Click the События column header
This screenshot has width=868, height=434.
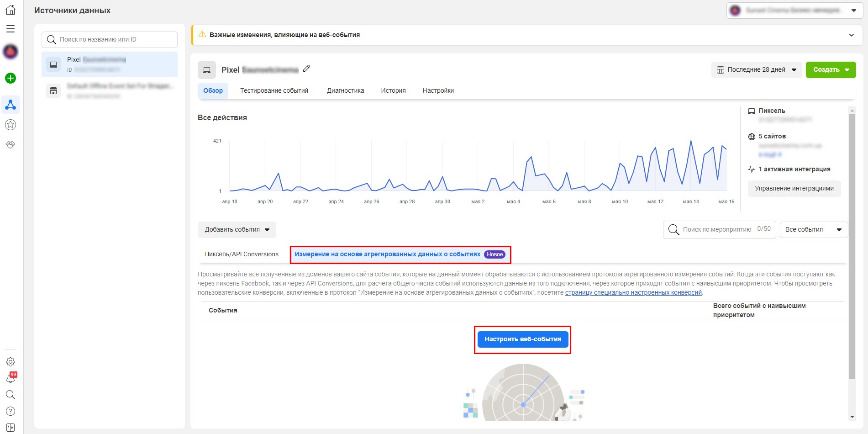(x=223, y=310)
